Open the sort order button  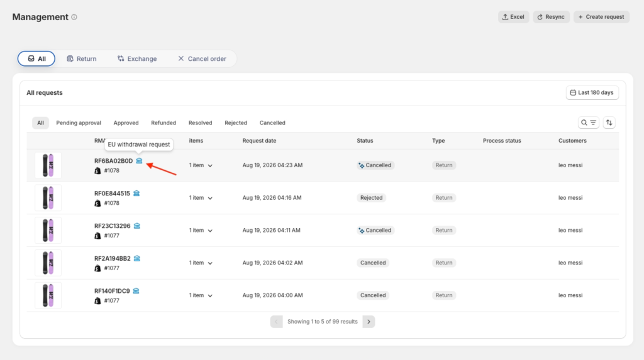[x=609, y=123]
